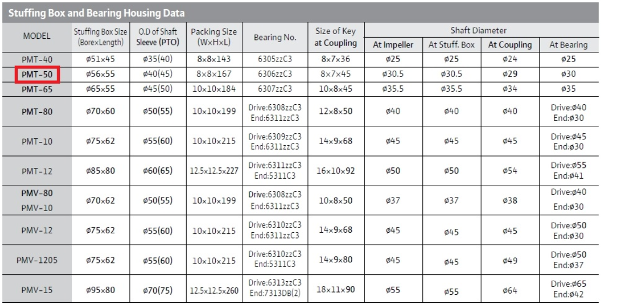This screenshot has height=305, width=644.
Task: Select the 18×11×90 key size cell
Action: [x=335, y=289]
